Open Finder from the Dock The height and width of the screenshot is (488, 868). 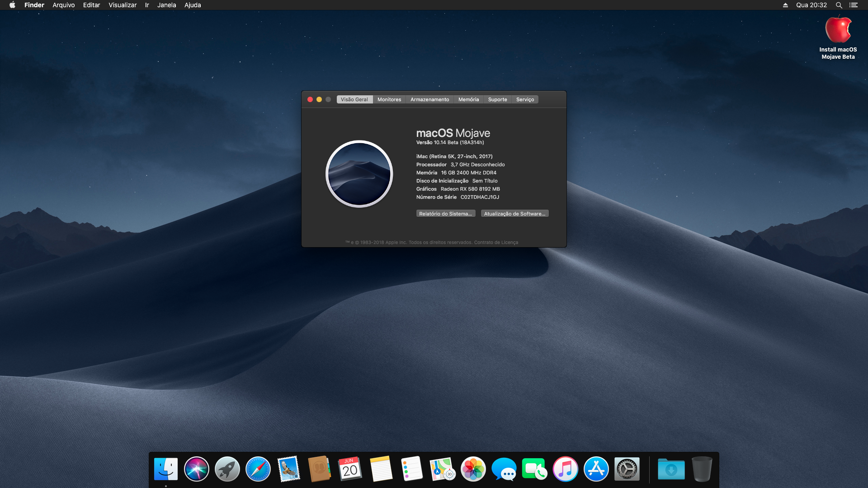click(166, 469)
